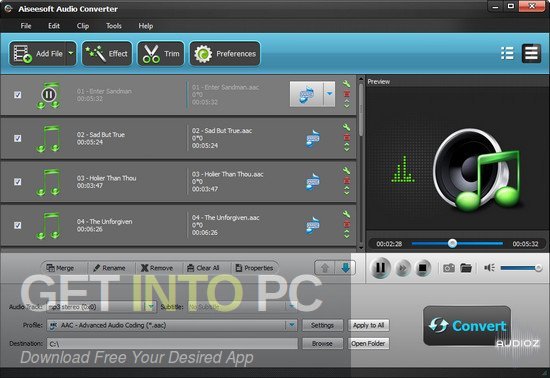Open the Trim tool

pyautogui.click(x=161, y=54)
